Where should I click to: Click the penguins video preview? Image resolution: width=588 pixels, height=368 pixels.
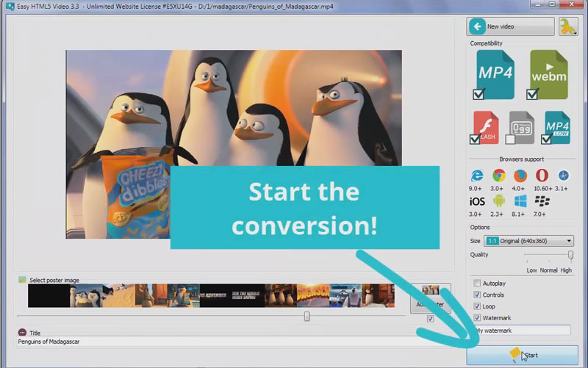[234, 144]
